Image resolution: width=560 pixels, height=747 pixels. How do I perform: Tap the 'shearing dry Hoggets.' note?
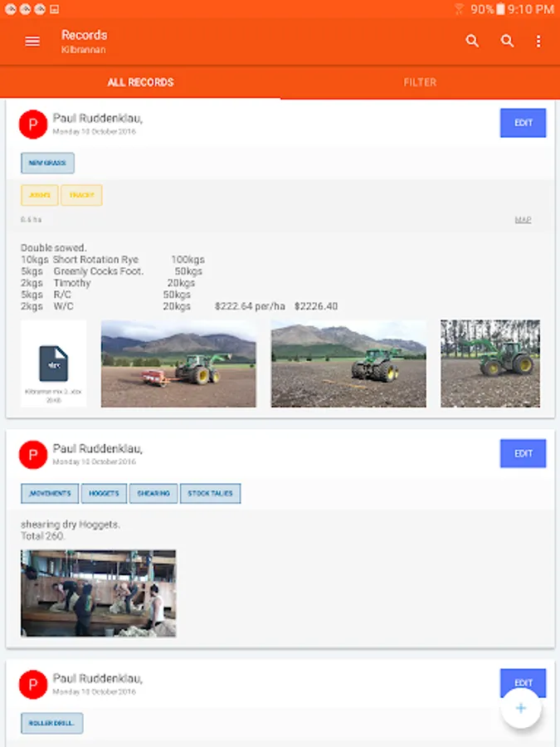pyautogui.click(x=71, y=525)
